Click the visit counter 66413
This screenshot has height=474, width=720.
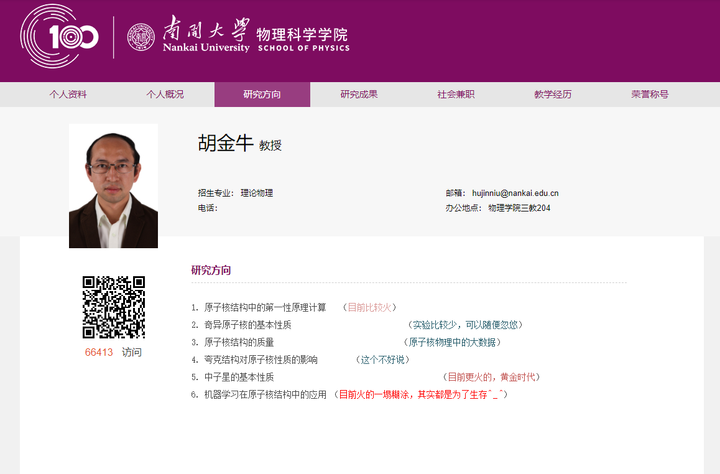pyautogui.click(x=98, y=353)
